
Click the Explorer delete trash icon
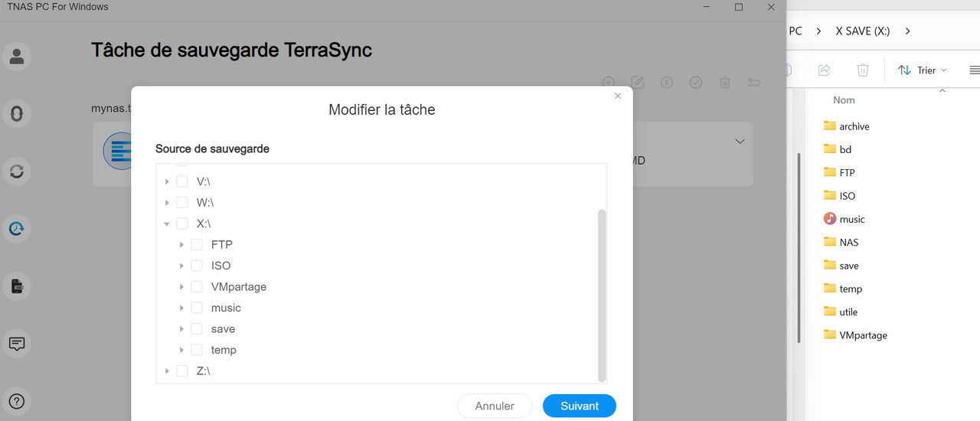pos(863,70)
